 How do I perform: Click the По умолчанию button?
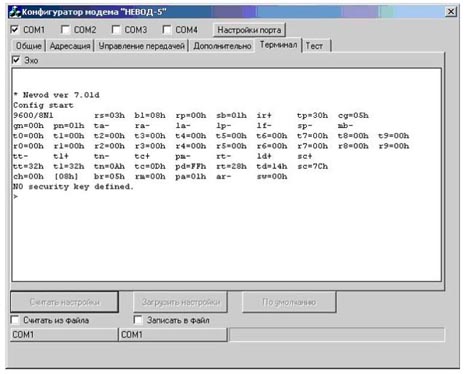pos(289,302)
